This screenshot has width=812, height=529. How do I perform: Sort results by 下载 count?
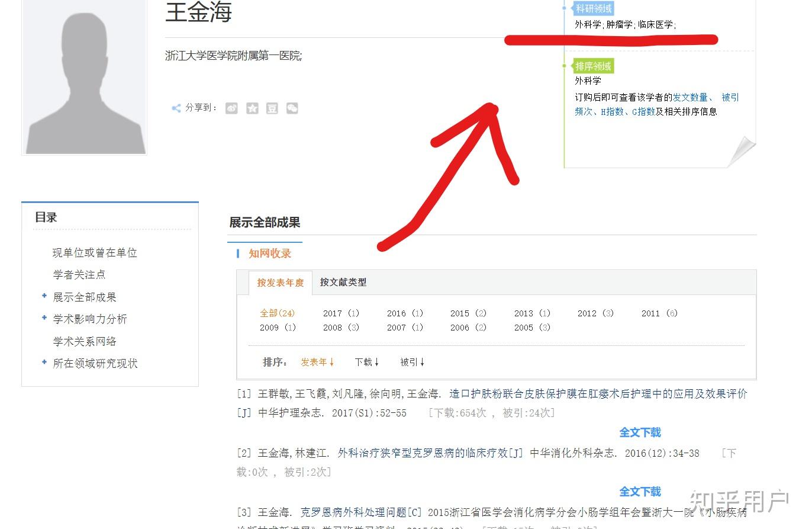click(x=367, y=362)
